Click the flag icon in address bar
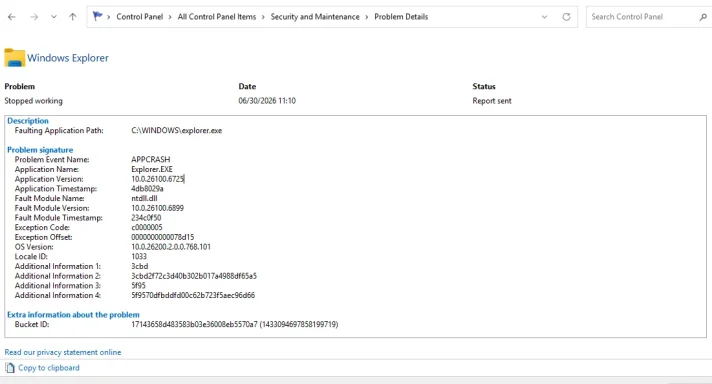This screenshot has height=384, width=712. [97, 16]
